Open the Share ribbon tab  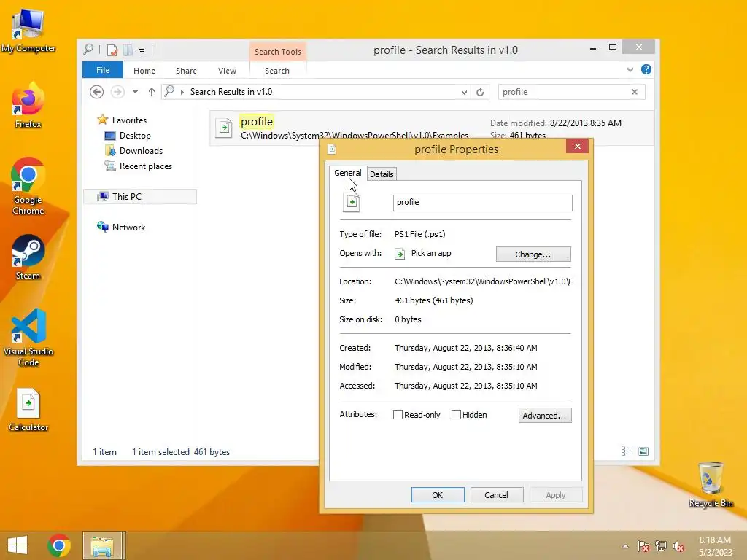[x=186, y=71]
